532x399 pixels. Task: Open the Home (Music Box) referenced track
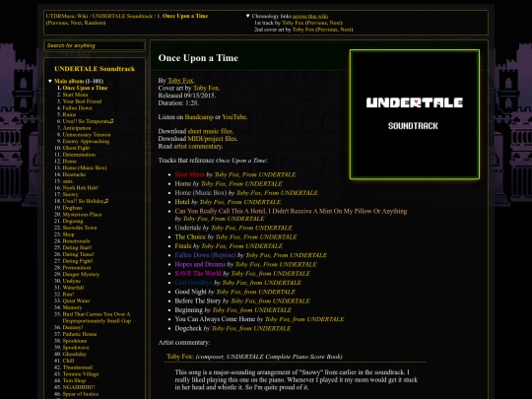201,193
